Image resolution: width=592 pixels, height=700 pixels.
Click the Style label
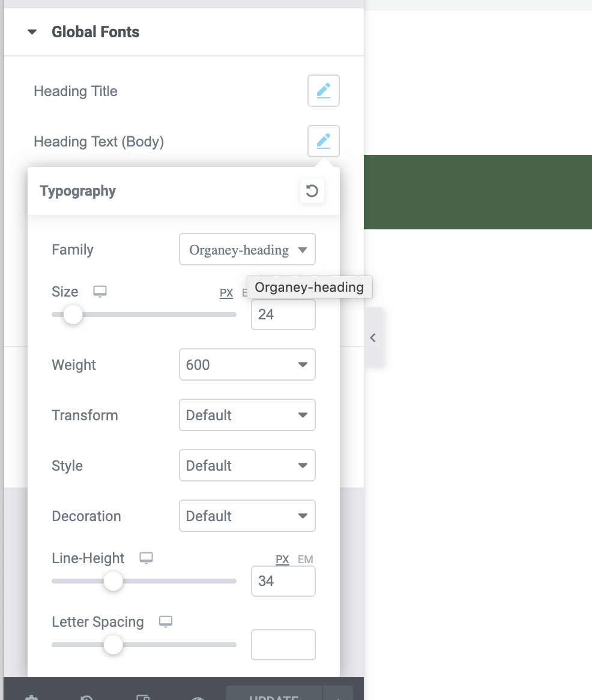pyautogui.click(x=67, y=466)
